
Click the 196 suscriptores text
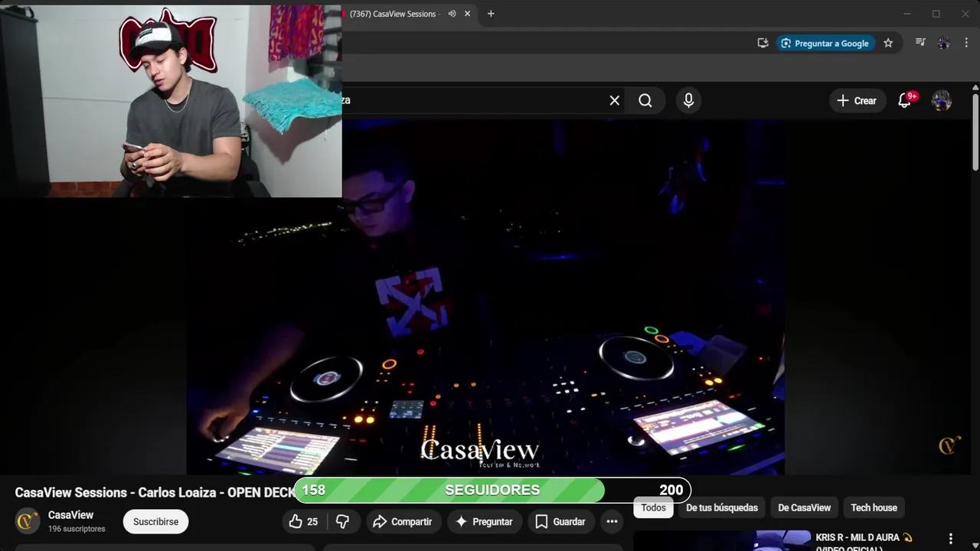click(x=77, y=530)
